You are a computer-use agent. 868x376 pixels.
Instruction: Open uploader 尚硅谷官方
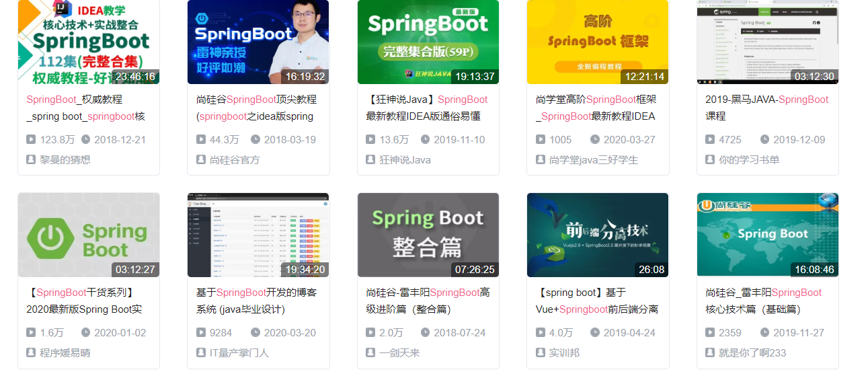point(235,160)
